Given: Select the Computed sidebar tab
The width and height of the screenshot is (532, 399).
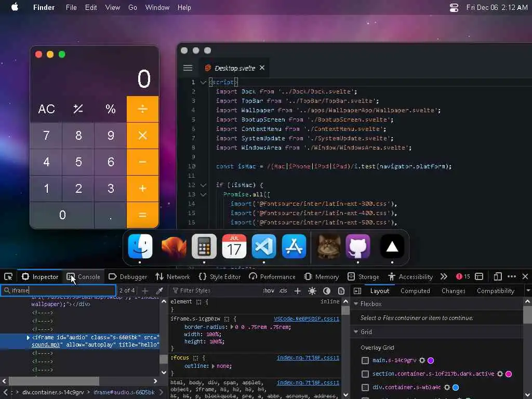Looking at the screenshot, I should pyautogui.click(x=415, y=291).
